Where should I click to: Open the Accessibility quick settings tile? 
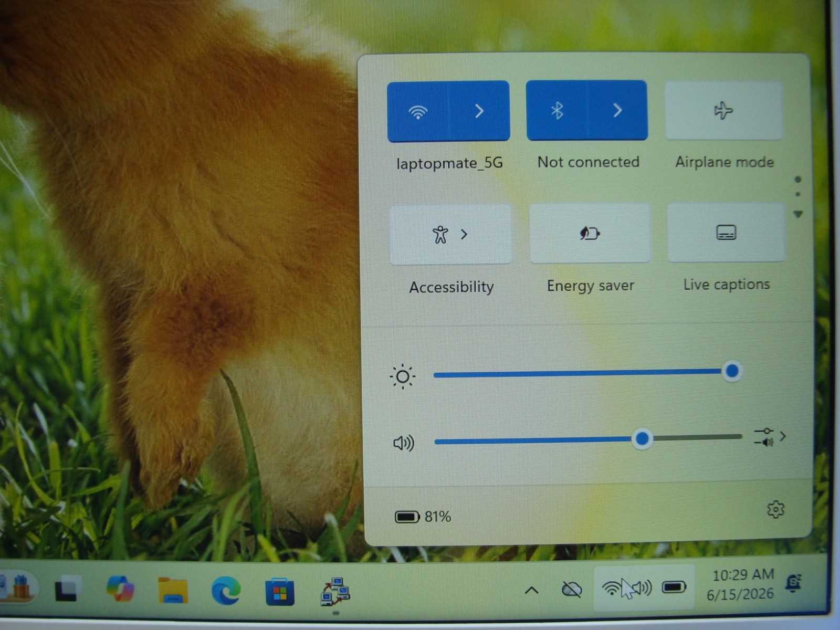pos(450,234)
